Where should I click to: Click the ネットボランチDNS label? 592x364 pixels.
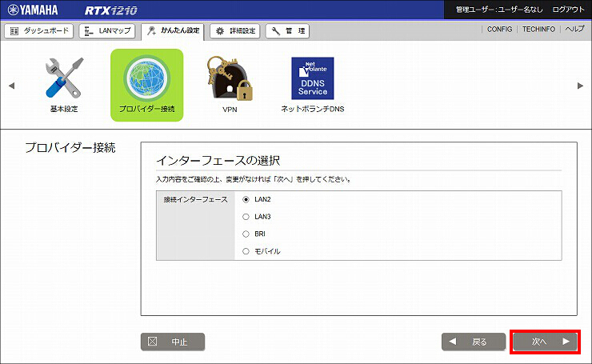(x=313, y=109)
